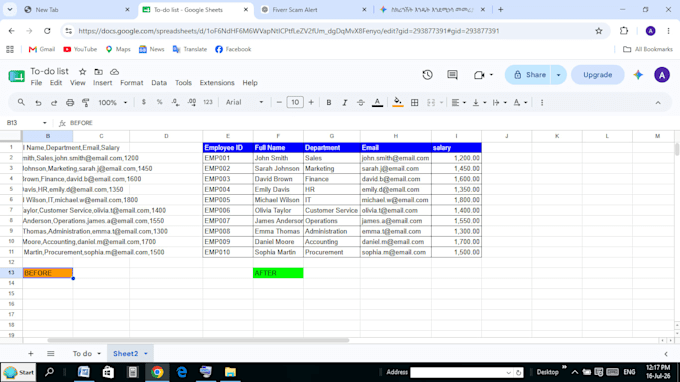Open the Gemini assistant

[x=638, y=75]
